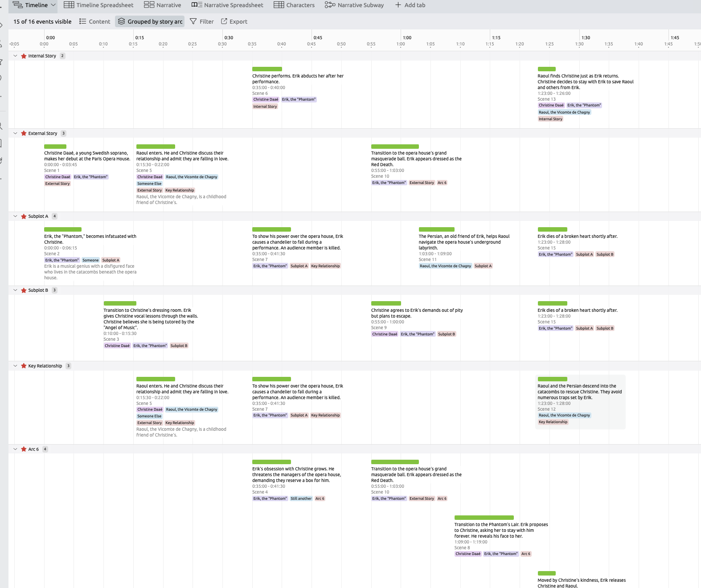Click the red star beside Arc 6
701x588 pixels.
pos(24,449)
